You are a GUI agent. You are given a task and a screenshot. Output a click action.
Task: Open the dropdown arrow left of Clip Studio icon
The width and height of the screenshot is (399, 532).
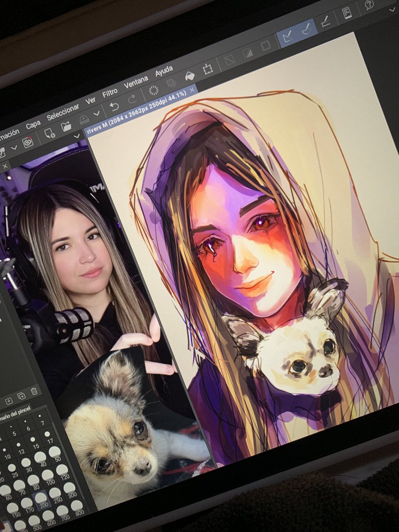[x=14, y=147]
